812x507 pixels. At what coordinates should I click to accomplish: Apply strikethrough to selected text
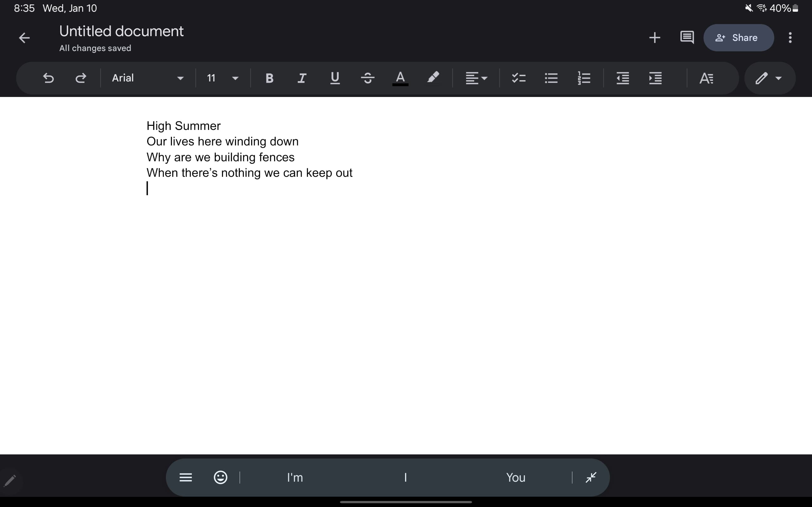point(368,78)
